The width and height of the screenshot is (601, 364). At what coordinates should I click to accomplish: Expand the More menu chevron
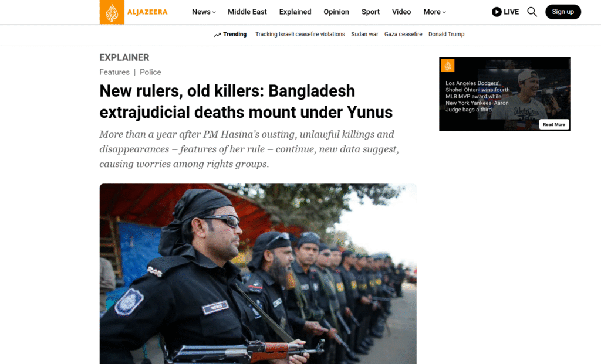pos(444,12)
